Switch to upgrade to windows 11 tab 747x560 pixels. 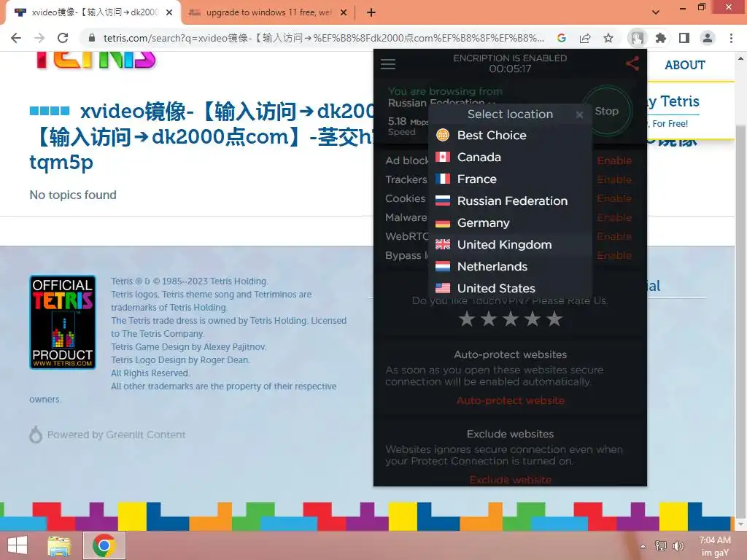coord(268,13)
